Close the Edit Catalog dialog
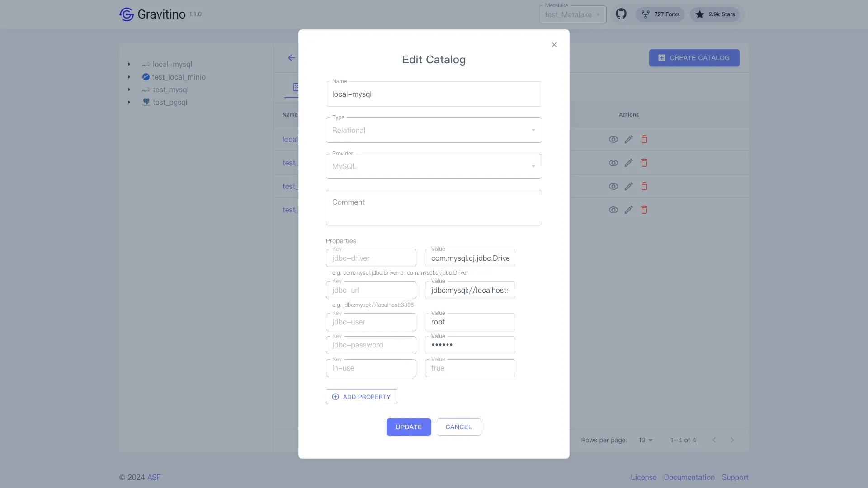Viewport: 868px width, 488px height. click(554, 45)
